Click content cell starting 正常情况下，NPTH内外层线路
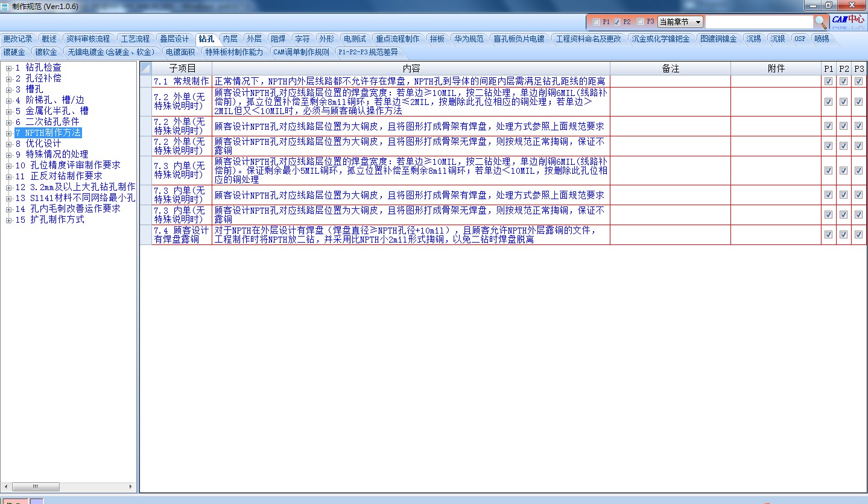Viewport: 868px width, 504px height. click(411, 81)
